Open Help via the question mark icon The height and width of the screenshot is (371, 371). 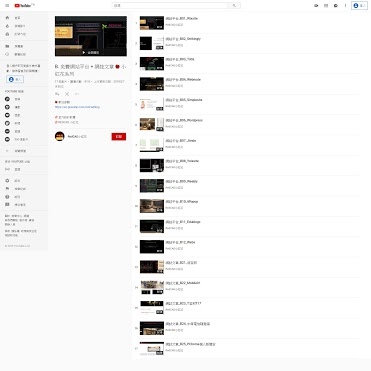click(7, 197)
